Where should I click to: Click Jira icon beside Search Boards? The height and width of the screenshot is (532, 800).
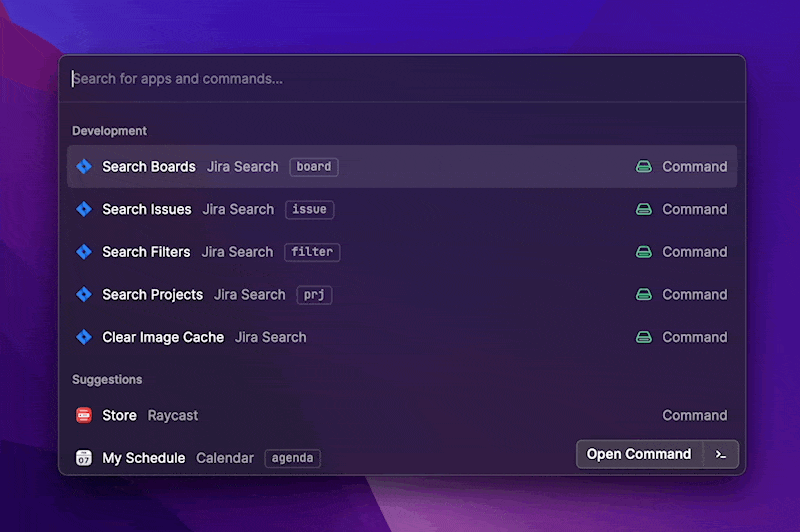[84, 166]
